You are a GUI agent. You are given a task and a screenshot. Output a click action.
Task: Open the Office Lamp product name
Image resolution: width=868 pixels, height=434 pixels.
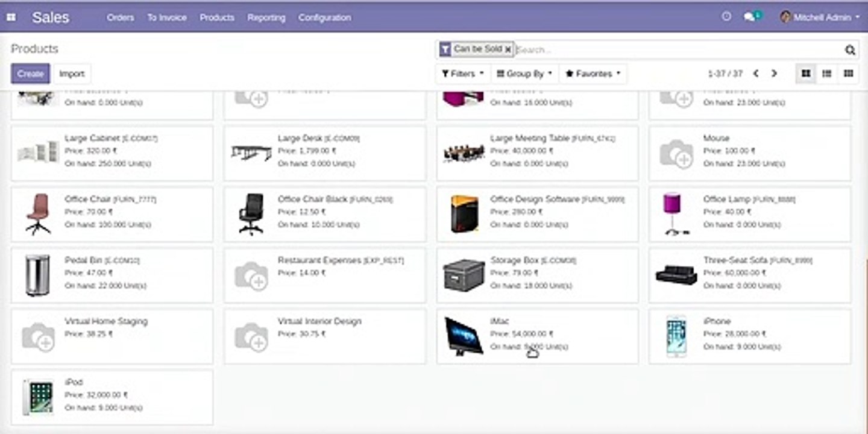[x=726, y=199]
